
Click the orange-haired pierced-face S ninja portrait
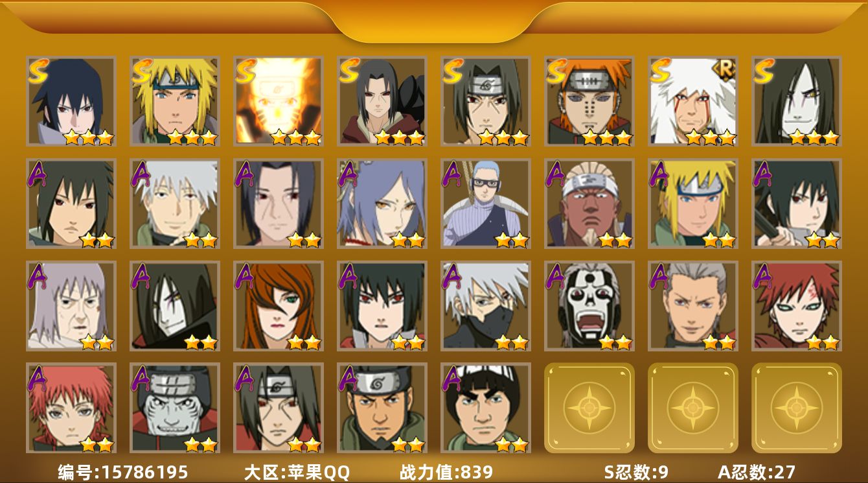pyautogui.click(x=589, y=101)
